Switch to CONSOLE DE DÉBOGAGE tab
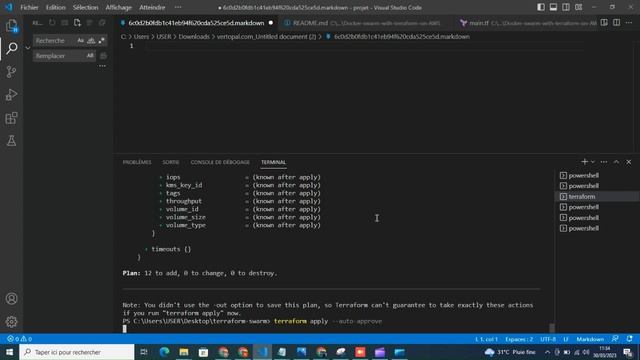The width and height of the screenshot is (640, 360). click(220, 162)
